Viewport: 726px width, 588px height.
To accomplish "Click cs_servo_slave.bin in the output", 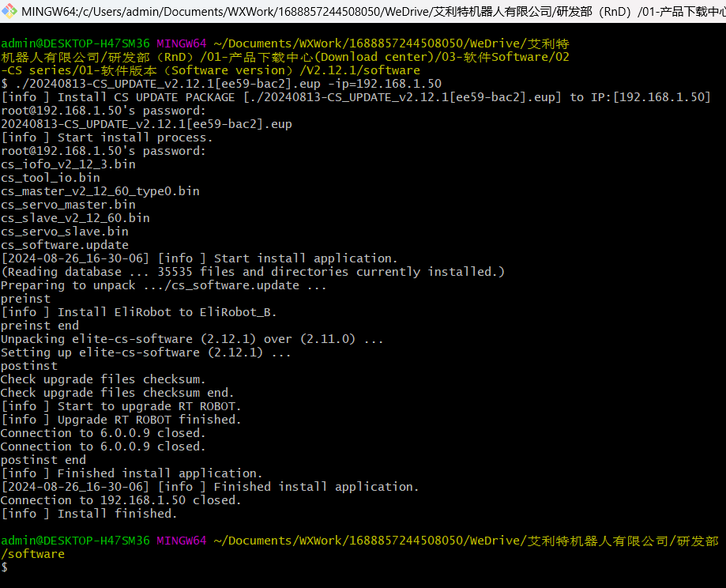I will tap(65, 232).
